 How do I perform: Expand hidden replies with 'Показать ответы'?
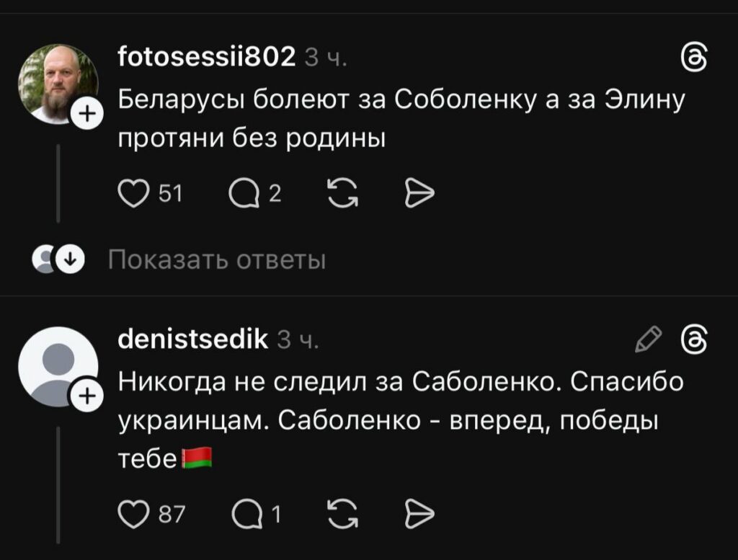click(217, 259)
